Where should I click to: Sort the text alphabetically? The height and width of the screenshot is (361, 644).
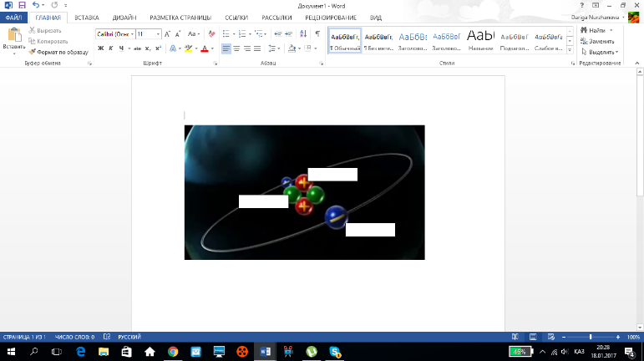click(303, 34)
